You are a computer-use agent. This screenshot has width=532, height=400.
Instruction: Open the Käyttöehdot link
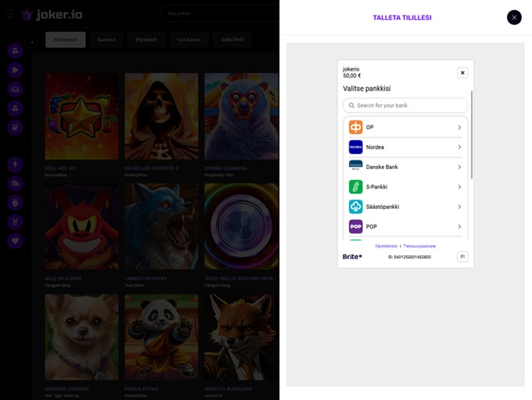386,246
